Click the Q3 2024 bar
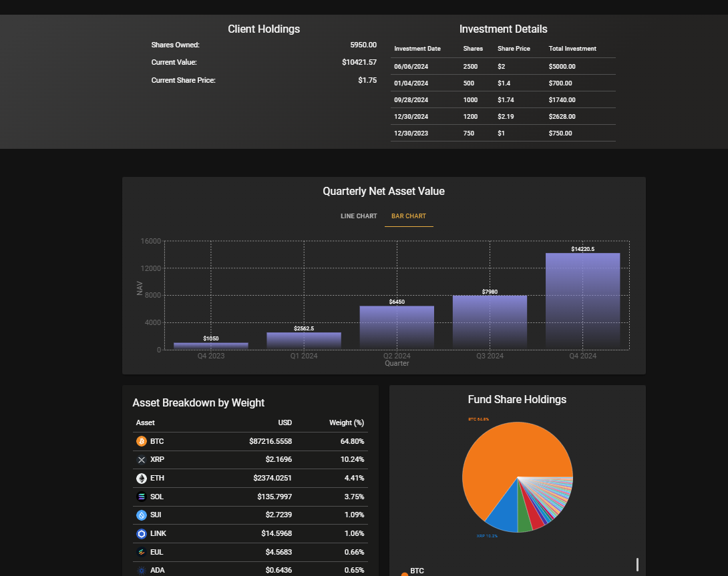The image size is (728, 576). pyautogui.click(x=490, y=322)
